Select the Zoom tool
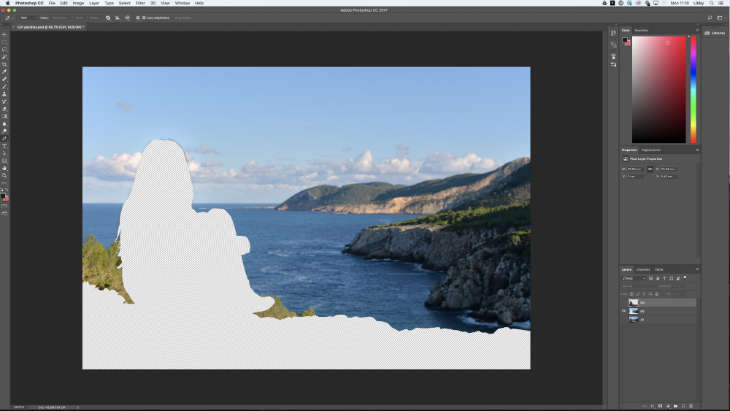This screenshot has height=411, width=730. pos(4,175)
